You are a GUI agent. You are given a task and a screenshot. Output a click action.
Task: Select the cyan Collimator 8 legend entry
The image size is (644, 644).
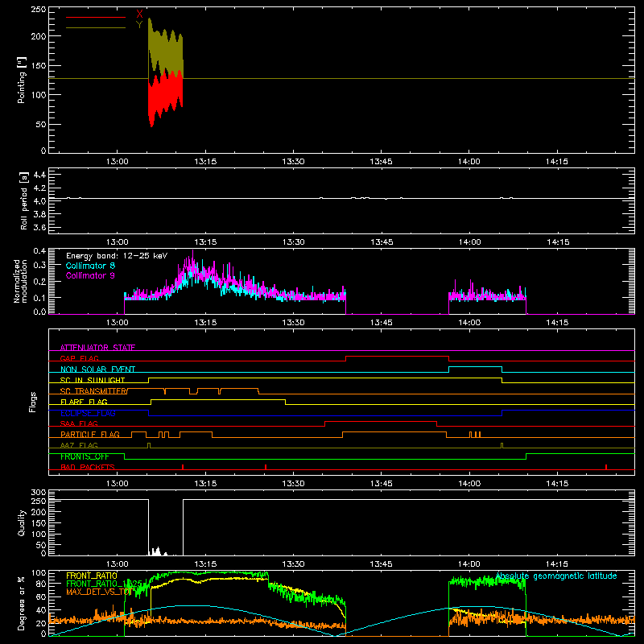point(90,266)
